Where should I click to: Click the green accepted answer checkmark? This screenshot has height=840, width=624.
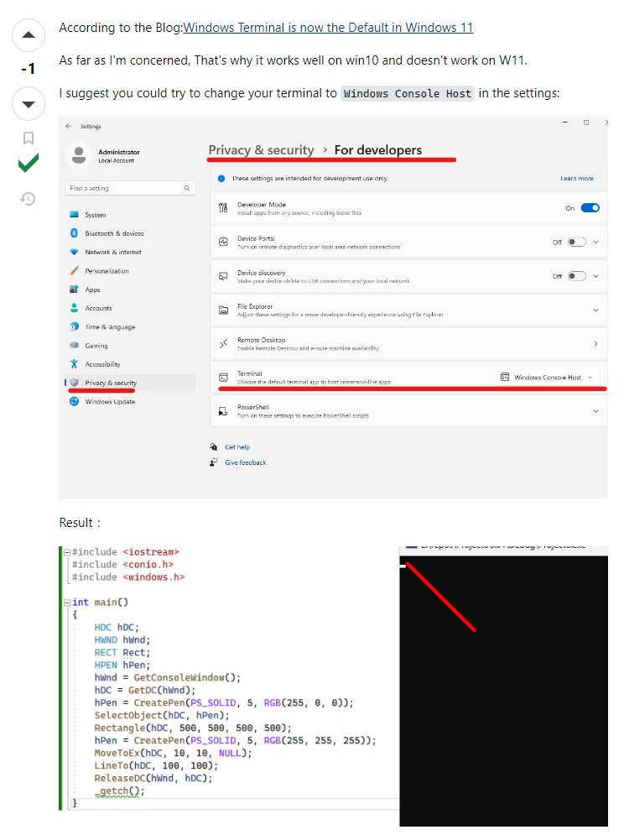click(29, 162)
